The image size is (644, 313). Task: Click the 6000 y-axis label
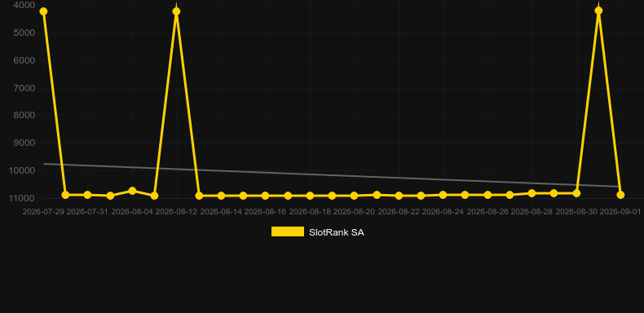pos(24,60)
